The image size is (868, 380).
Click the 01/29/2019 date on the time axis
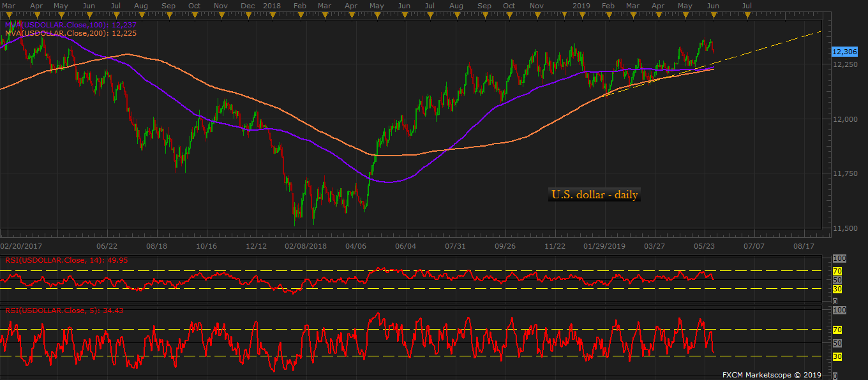click(x=606, y=245)
